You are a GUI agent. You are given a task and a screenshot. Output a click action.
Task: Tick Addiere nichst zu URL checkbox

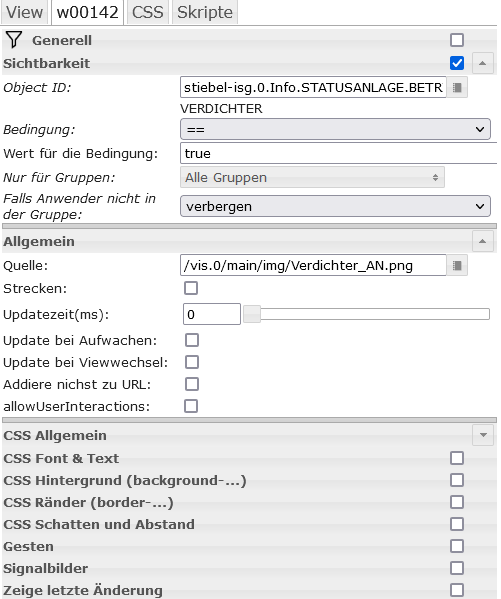coord(192,384)
